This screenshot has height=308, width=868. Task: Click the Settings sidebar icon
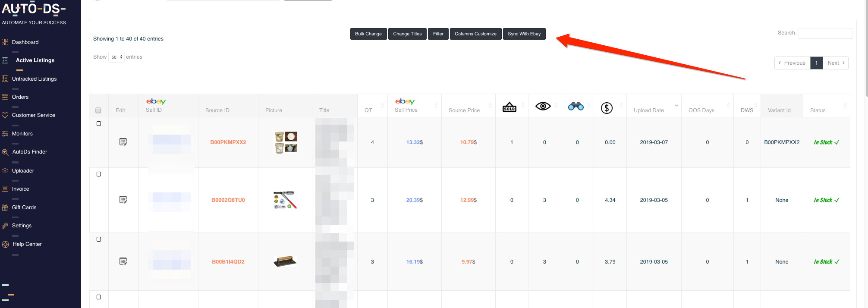pos(5,226)
